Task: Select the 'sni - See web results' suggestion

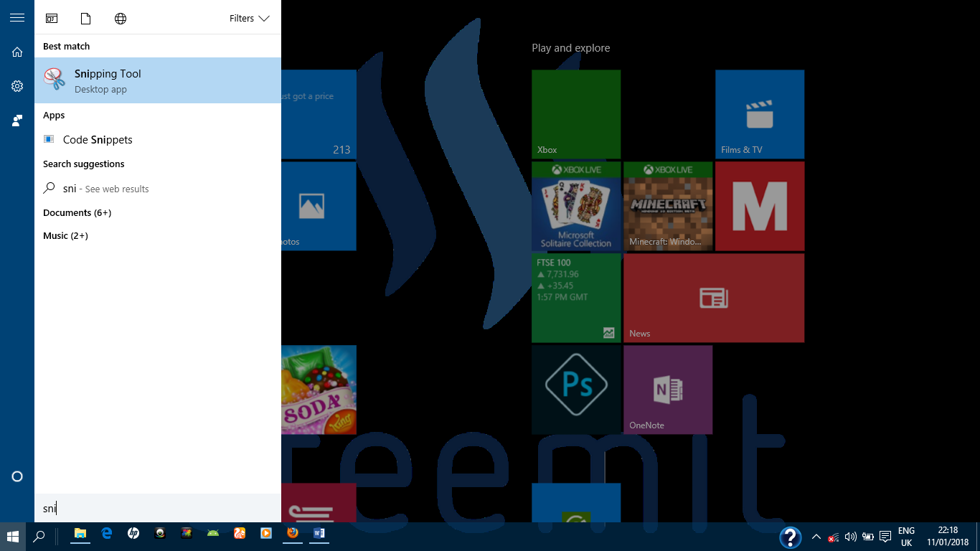Action: (x=158, y=189)
